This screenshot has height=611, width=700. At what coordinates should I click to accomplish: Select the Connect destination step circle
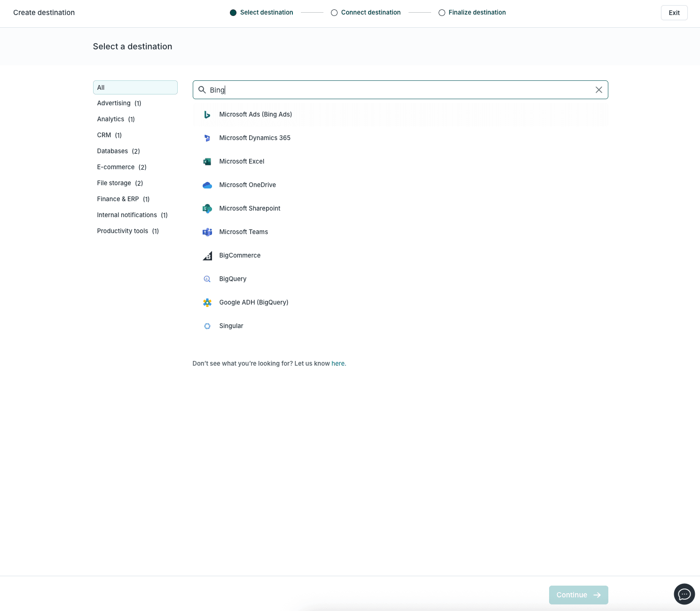click(334, 13)
